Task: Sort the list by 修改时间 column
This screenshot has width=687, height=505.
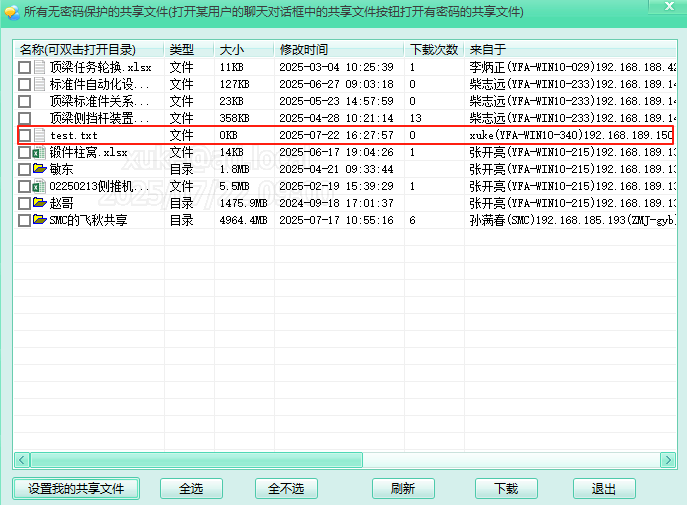Action: tap(338, 49)
